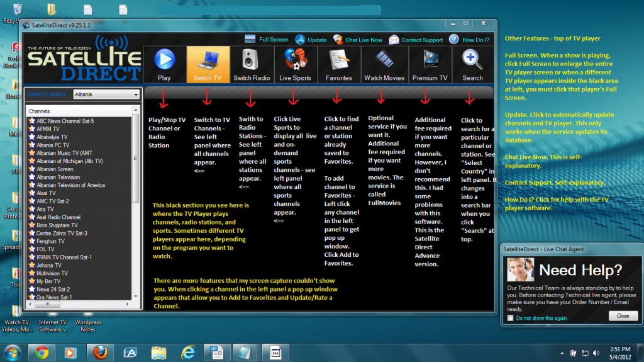Viewport: 644px width, 362px height.
Task: Select ABC News Channel Sat-5
Action: coord(65,121)
